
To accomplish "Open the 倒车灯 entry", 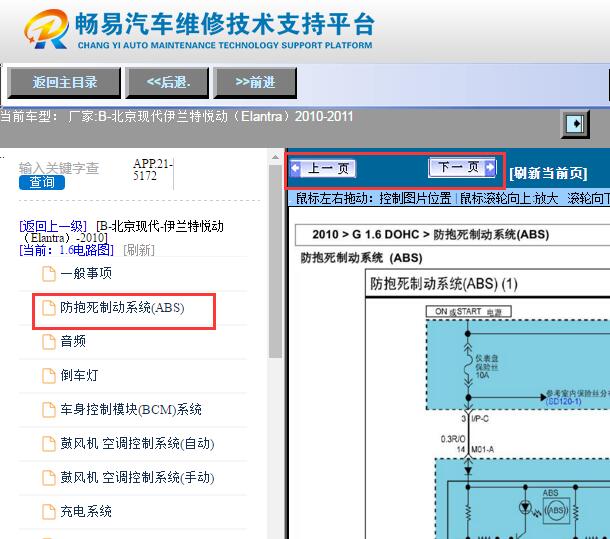I will coord(79,375).
